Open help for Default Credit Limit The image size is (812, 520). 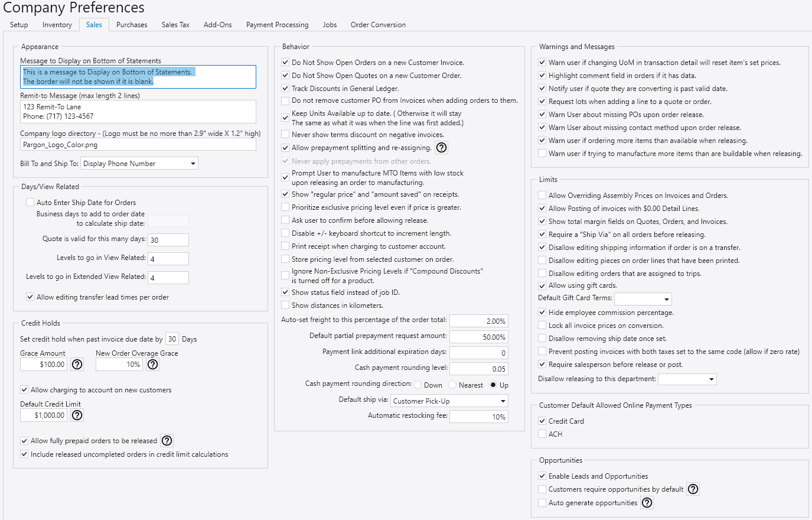(77, 415)
